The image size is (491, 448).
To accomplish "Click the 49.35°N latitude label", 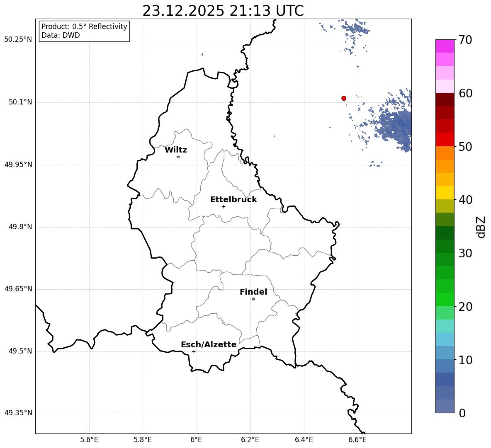I will click(18, 413).
